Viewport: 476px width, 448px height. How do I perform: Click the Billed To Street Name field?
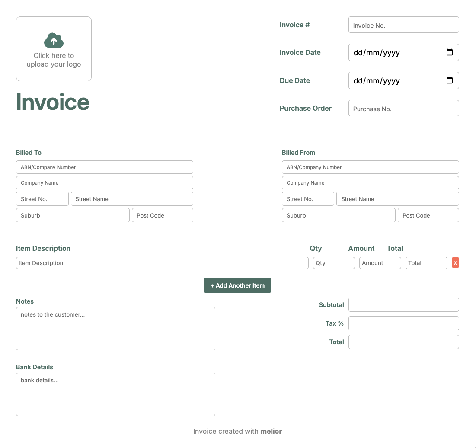tap(131, 199)
